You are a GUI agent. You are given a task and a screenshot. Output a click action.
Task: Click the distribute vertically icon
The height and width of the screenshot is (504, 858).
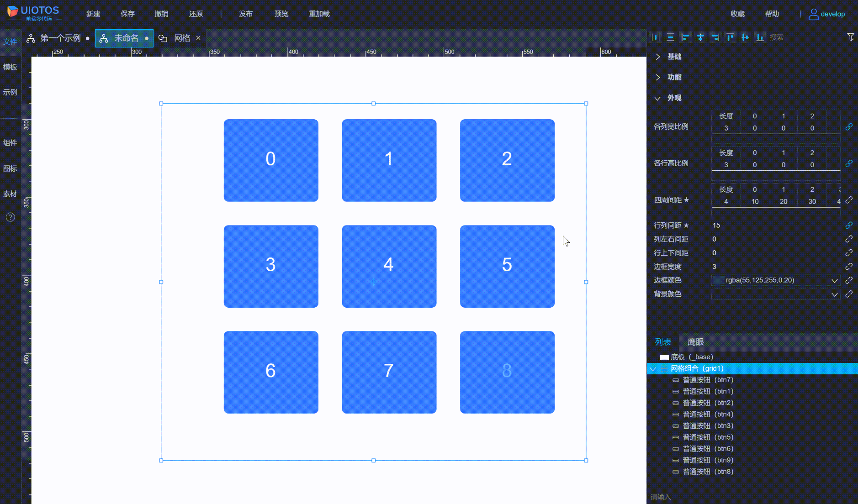tap(670, 37)
